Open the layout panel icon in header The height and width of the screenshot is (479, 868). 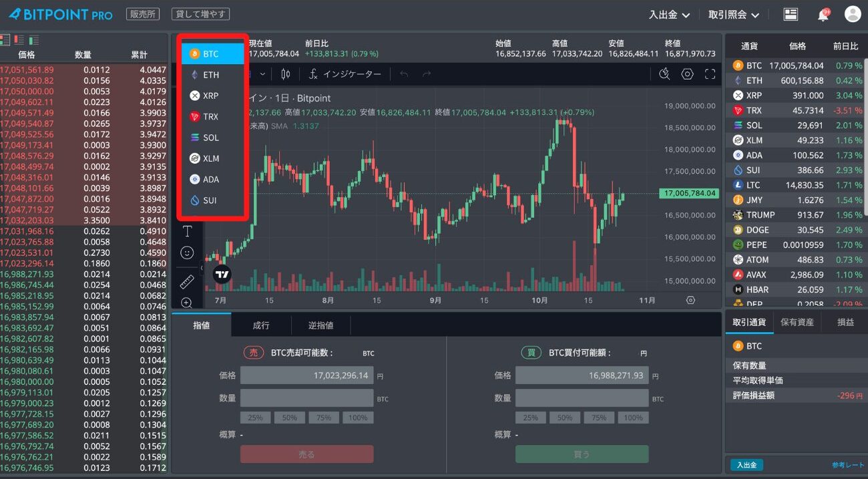point(791,15)
